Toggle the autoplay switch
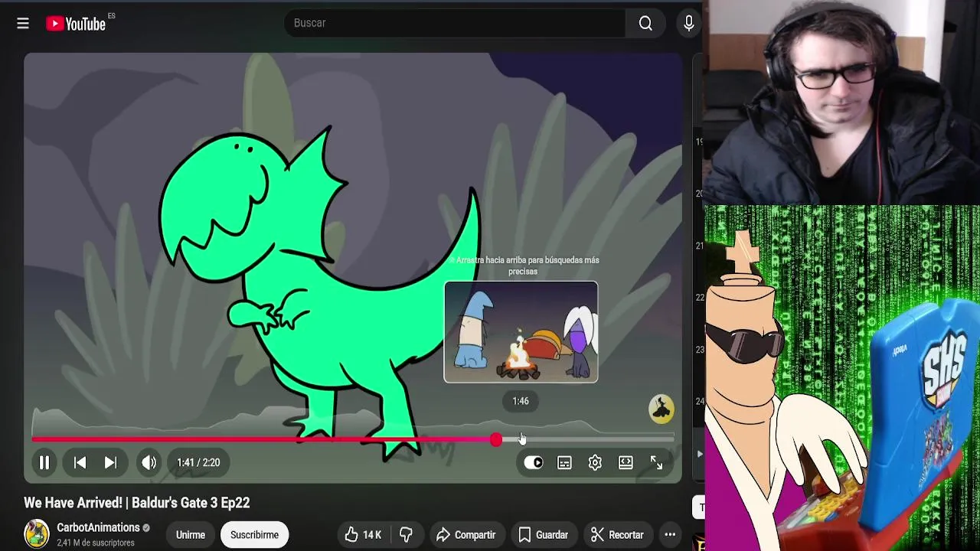This screenshot has height=551, width=980. (x=534, y=462)
